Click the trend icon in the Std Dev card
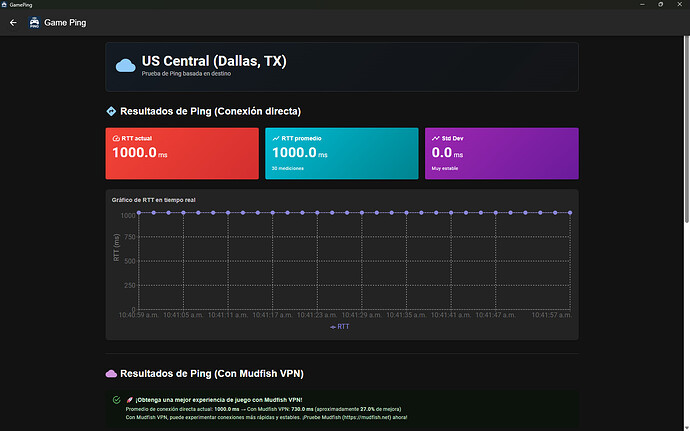This screenshot has height=431, width=690. [436, 138]
